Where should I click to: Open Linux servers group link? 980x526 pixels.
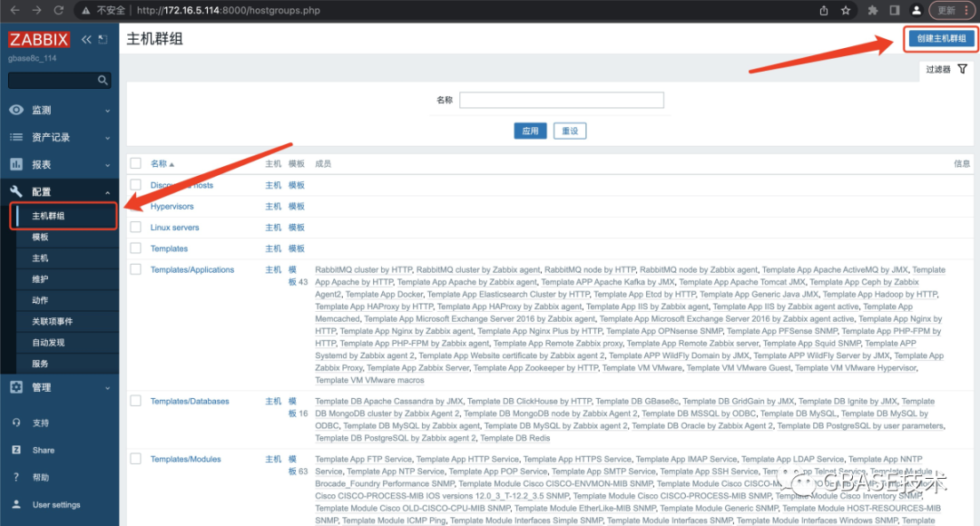174,228
